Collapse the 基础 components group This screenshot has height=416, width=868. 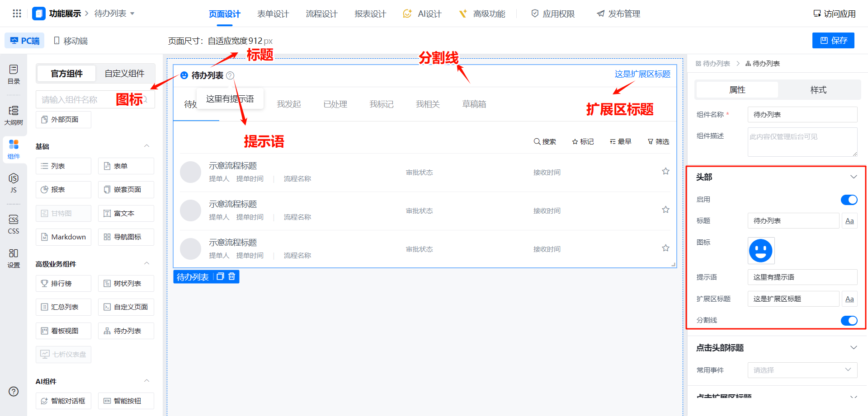click(146, 146)
